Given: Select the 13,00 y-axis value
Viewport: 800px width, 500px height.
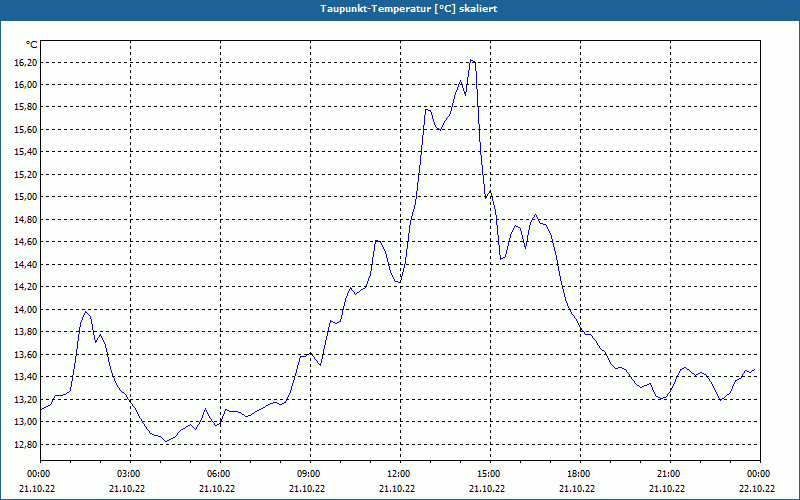Looking at the screenshot, I should 28,421.
